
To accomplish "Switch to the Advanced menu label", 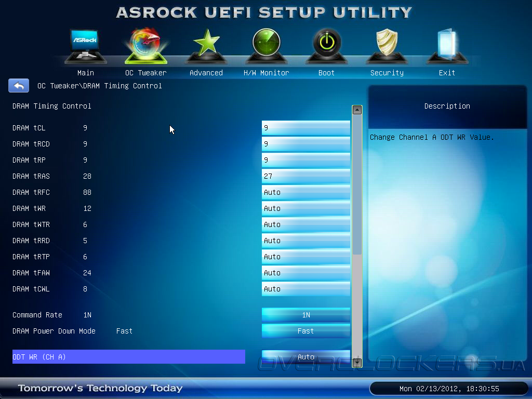I will [x=206, y=73].
